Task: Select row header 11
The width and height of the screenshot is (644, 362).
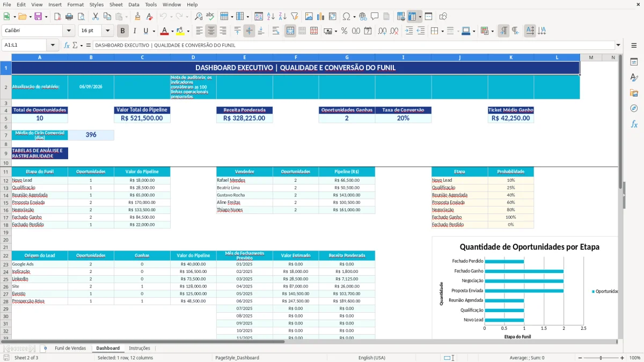Action: pyautogui.click(x=6, y=172)
